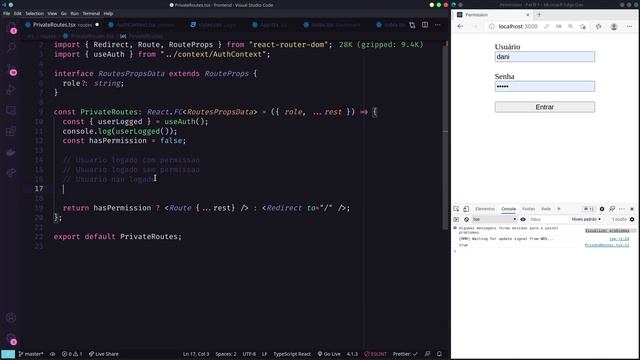Show more DevTools tabs chevron
Viewport: 640px width, 360px height.
pos(559,209)
